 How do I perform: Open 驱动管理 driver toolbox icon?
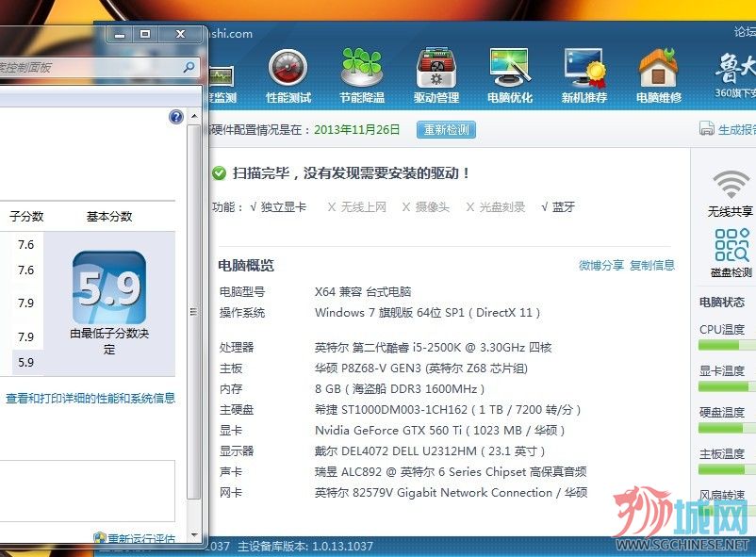(x=436, y=68)
